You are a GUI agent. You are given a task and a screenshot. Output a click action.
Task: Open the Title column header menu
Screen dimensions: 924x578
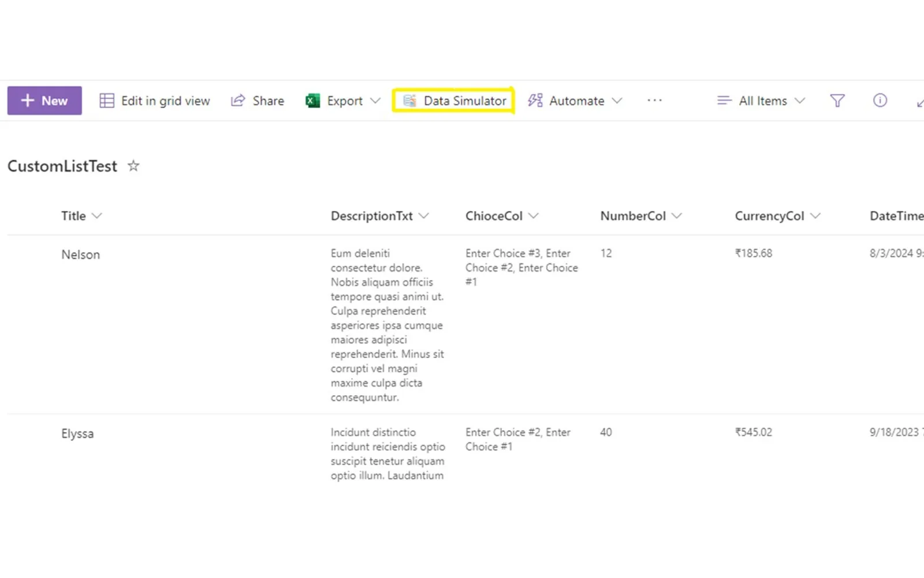pyautogui.click(x=81, y=216)
